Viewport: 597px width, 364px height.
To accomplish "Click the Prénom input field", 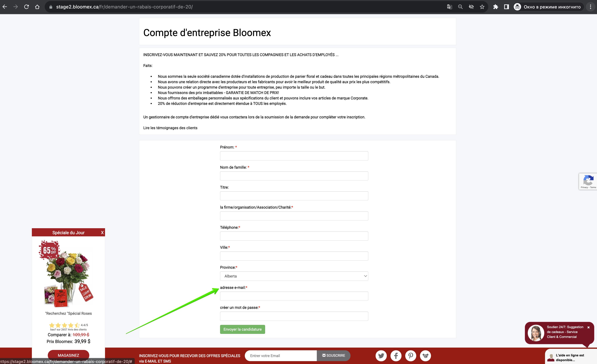I will coord(294,156).
